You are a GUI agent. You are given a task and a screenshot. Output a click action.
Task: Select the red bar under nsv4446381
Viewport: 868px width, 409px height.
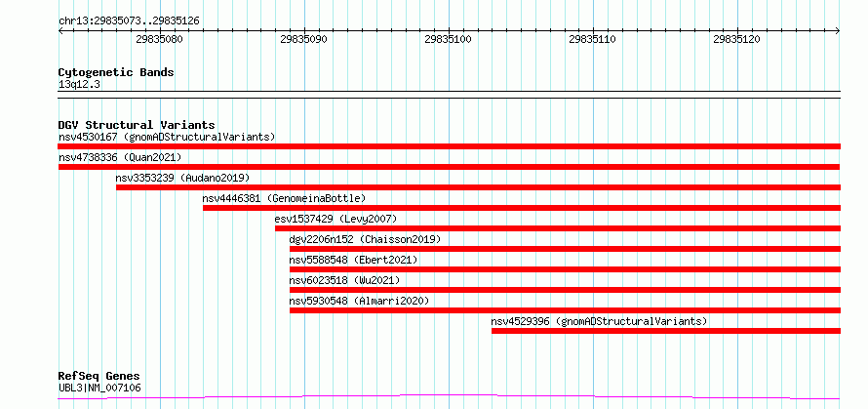(x=522, y=208)
